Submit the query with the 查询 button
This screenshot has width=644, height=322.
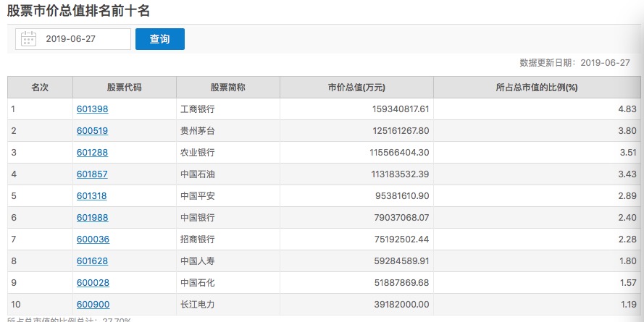coord(160,39)
